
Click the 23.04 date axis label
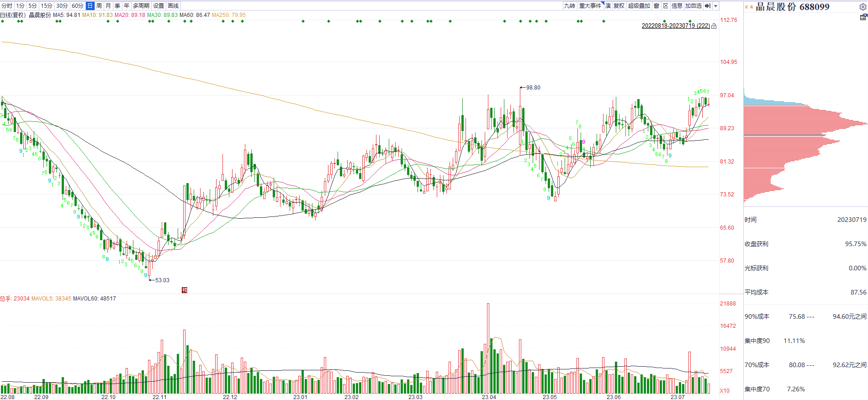tap(489, 397)
